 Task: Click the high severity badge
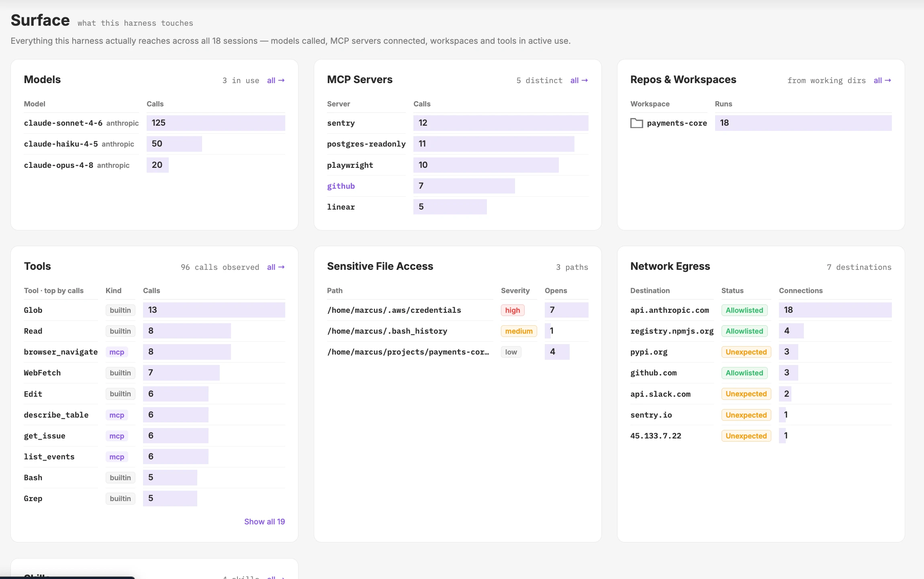(x=512, y=310)
